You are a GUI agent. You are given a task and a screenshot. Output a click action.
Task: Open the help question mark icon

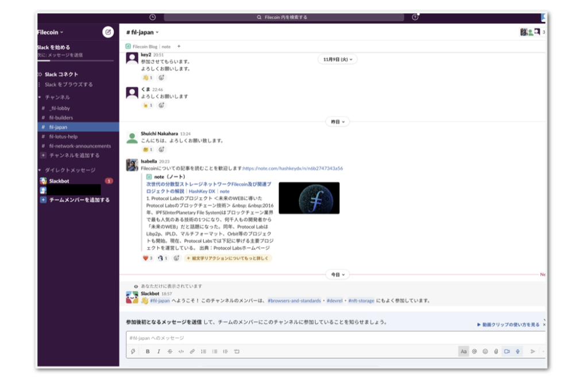(x=415, y=17)
